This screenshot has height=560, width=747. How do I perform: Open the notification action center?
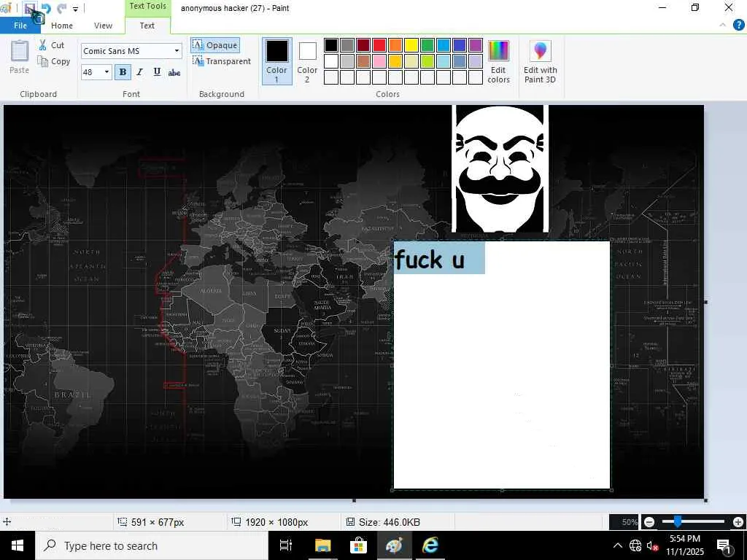click(725, 545)
